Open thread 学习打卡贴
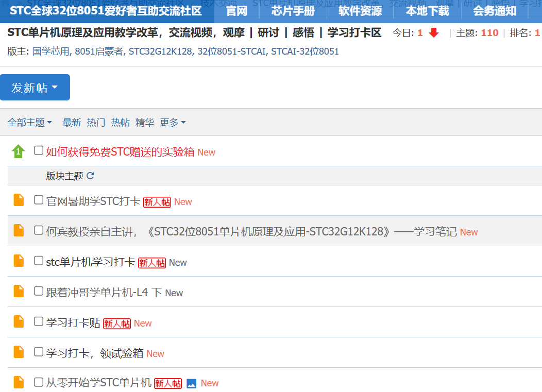The width and height of the screenshot is (542, 392). 73,323
